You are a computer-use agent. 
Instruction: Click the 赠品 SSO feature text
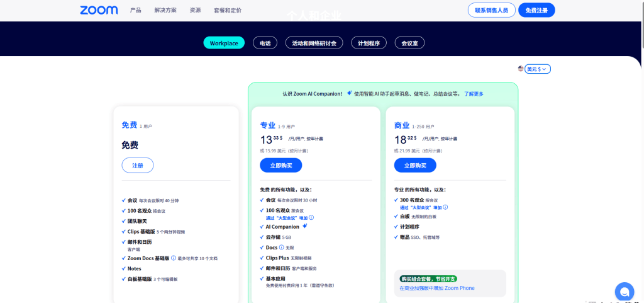point(419,237)
